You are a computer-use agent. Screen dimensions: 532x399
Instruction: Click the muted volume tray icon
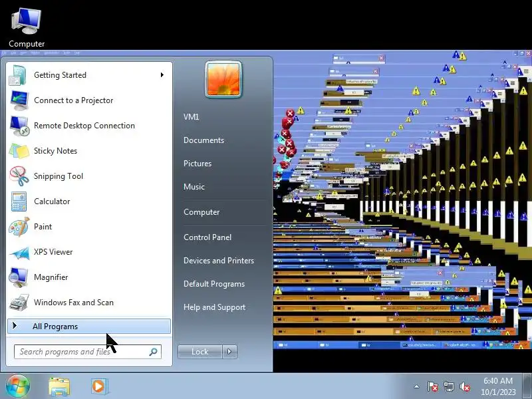coord(464,386)
